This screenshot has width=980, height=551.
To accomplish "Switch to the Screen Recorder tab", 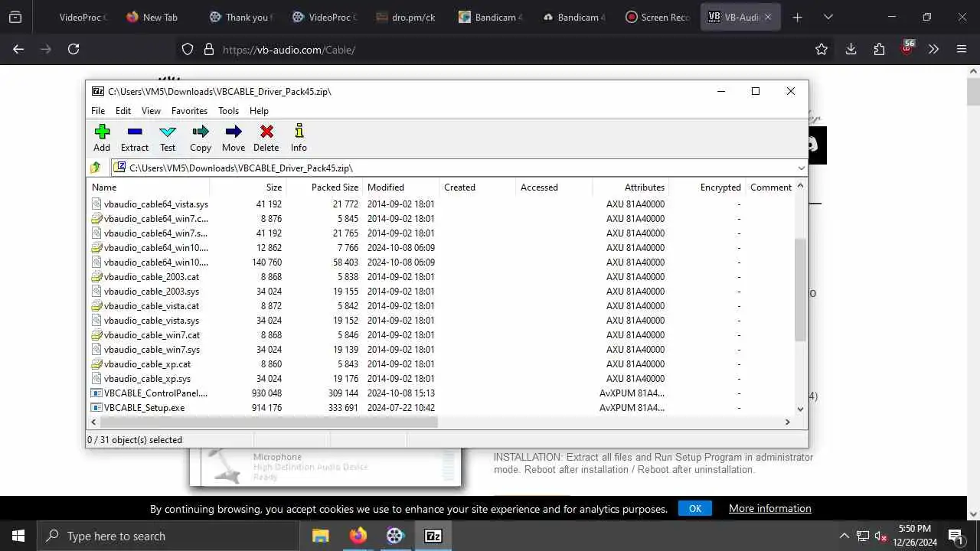I will coord(657,17).
